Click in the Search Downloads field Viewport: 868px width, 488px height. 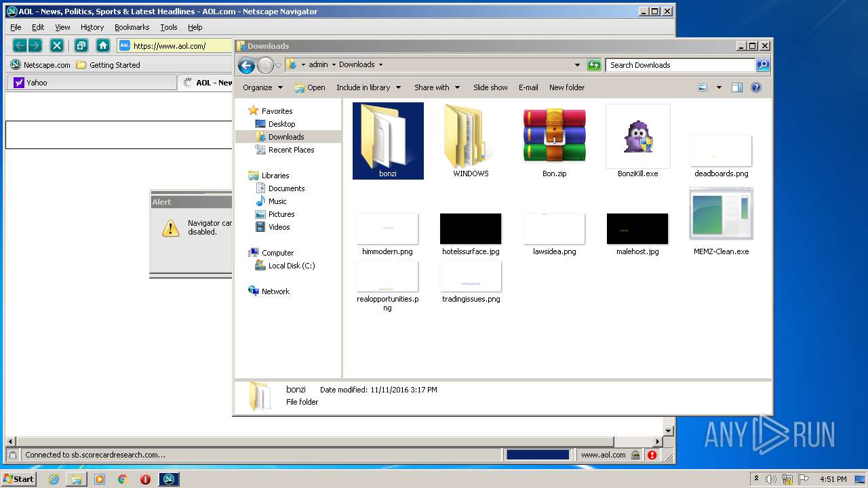pyautogui.click(x=680, y=65)
